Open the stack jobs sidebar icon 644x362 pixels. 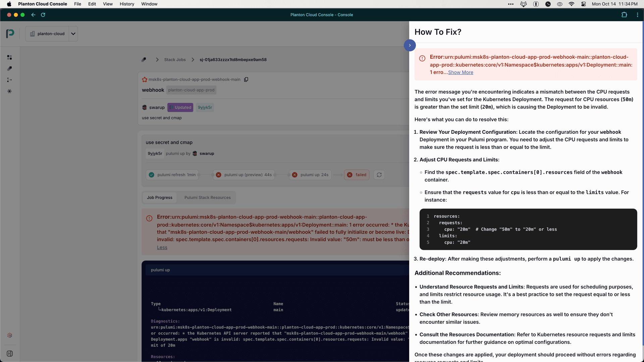(9, 69)
